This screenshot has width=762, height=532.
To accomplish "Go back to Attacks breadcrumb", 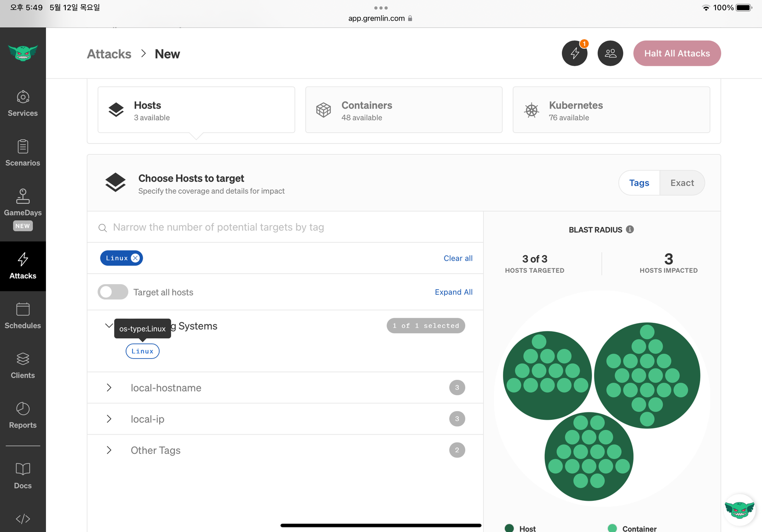I will pos(109,54).
